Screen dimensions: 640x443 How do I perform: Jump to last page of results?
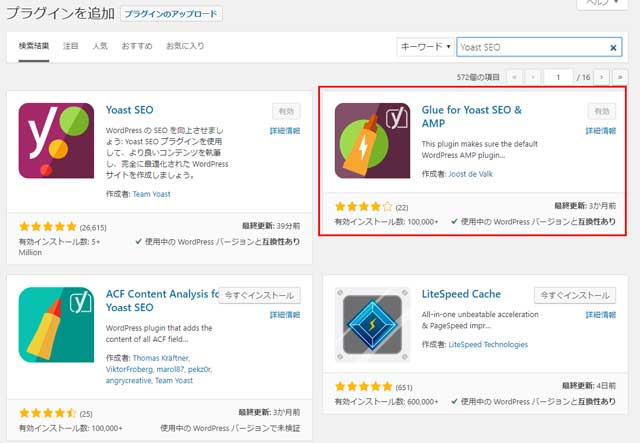coord(620,77)
